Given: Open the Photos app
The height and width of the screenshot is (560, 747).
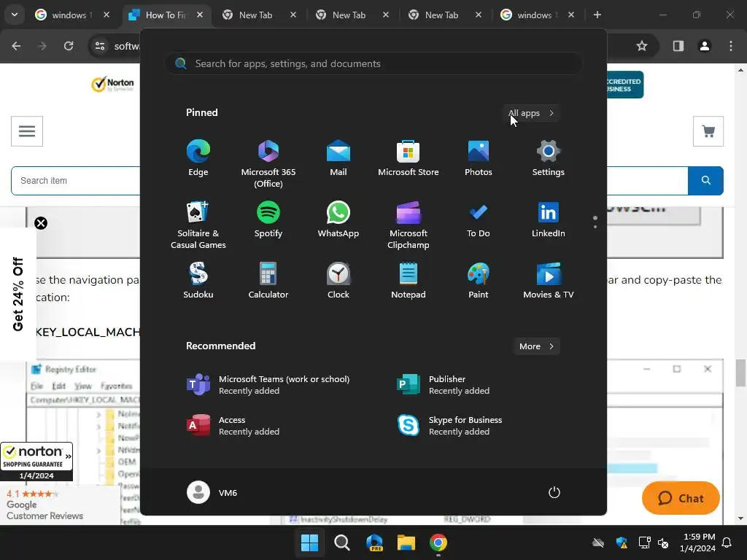Looking at the screenshot, I should (x=479, y=158).
